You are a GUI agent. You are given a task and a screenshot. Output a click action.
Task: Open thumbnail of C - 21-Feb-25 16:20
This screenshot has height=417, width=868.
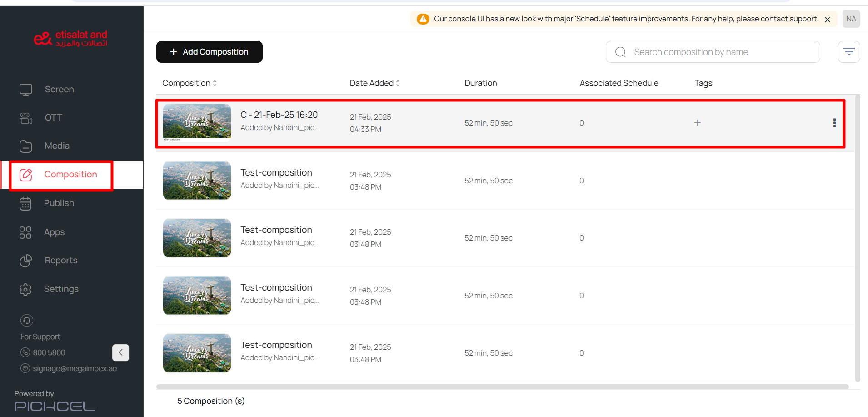197,122
